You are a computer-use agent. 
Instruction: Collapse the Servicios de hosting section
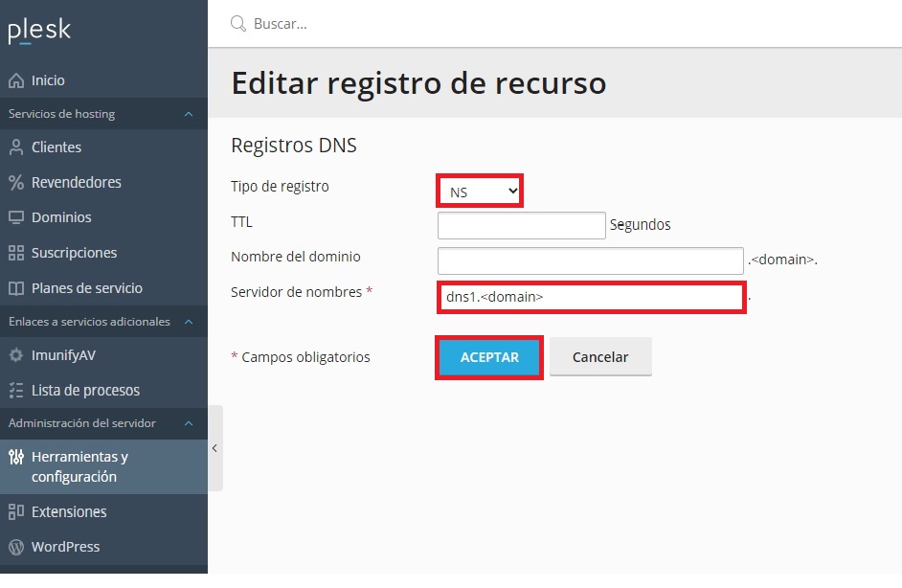pyautogui.click(x=189, y=114)
